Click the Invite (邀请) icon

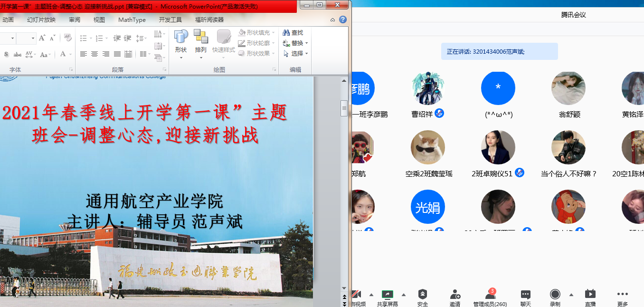(455, 295)
